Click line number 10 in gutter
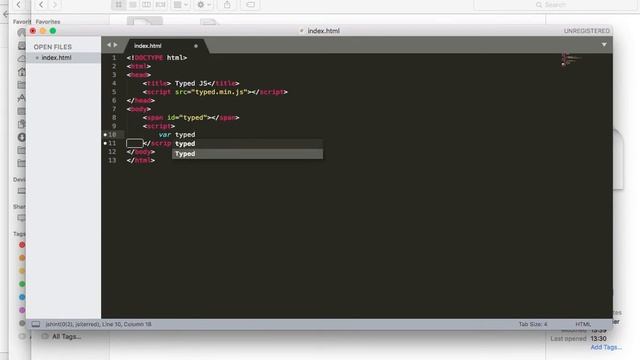Viewport: 640px width, 360px height. pyautogui.click(x=112, y=135)
